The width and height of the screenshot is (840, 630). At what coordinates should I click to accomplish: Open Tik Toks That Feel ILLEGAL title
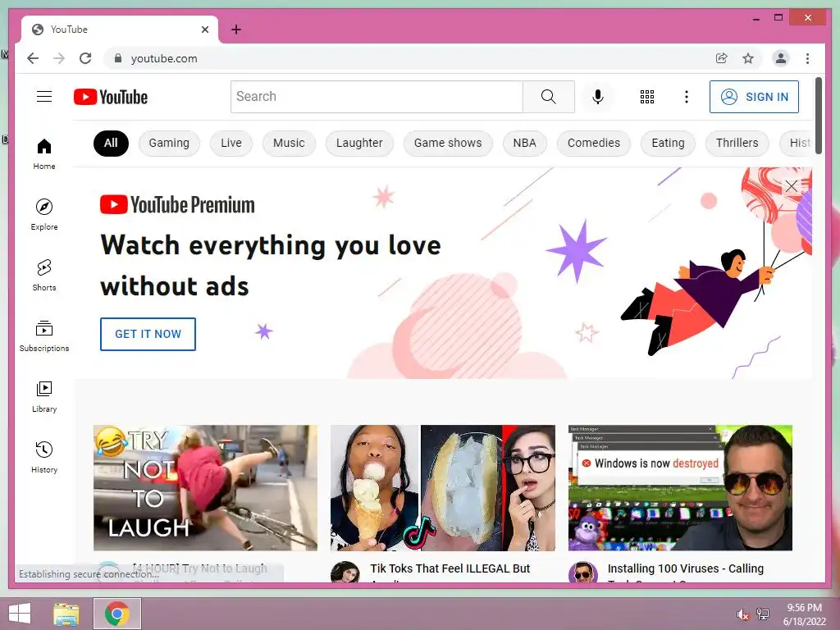(x=450, y=568)
